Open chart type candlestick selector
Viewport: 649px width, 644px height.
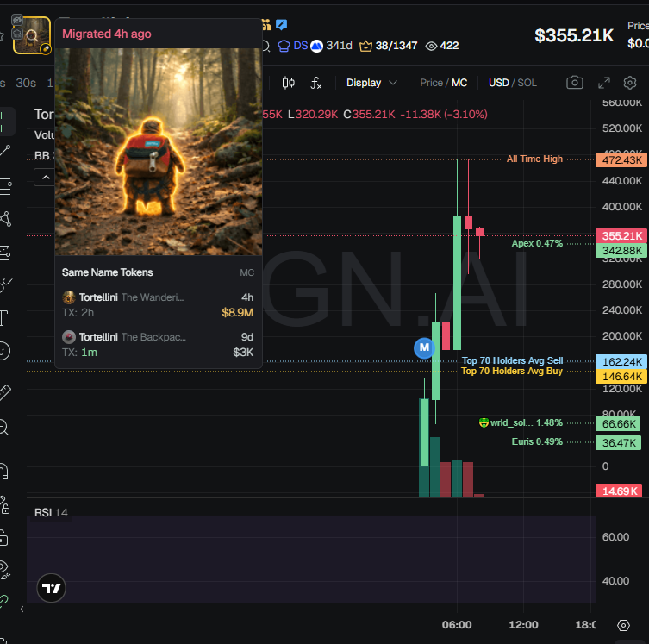click(x=288, y=83)
